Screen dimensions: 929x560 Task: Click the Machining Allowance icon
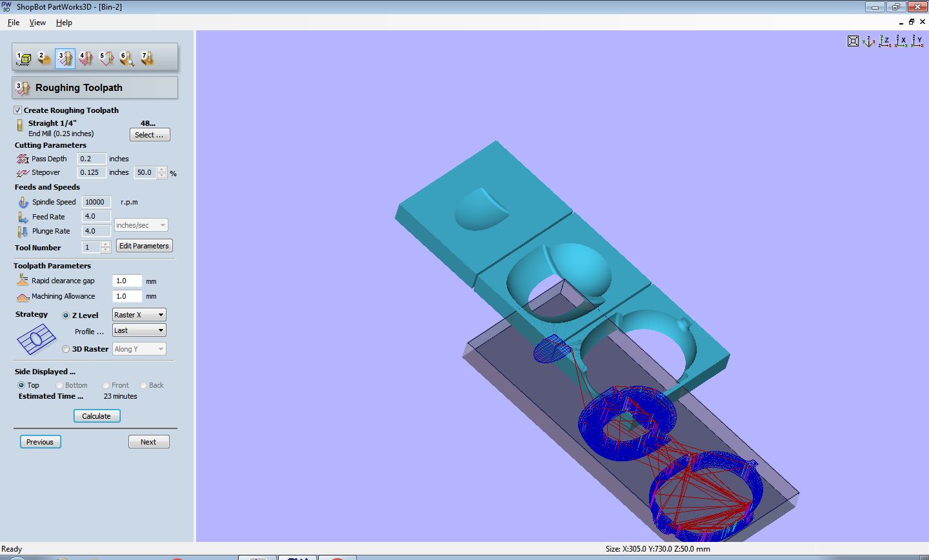click(x=23, y=297)
